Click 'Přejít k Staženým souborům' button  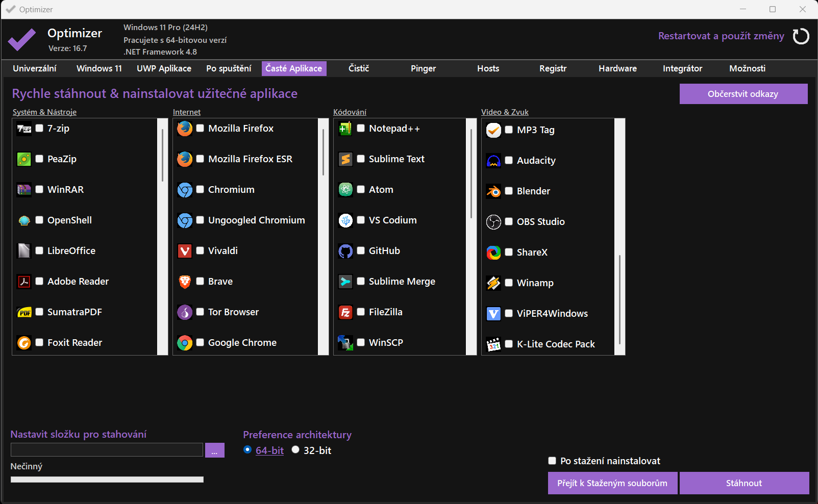[x=612, y=483]
